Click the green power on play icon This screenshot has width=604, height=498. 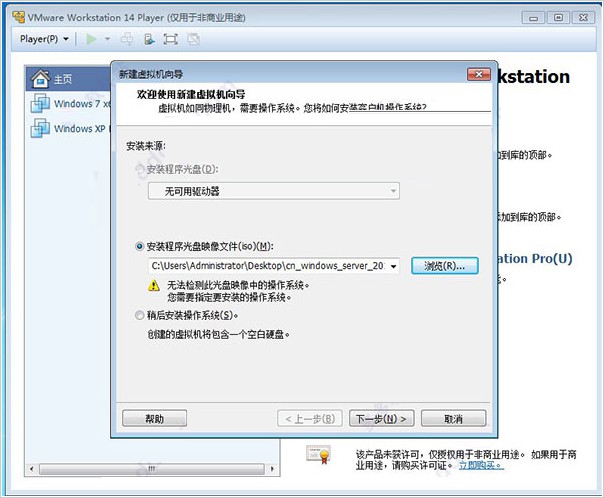tap(91, 39)
